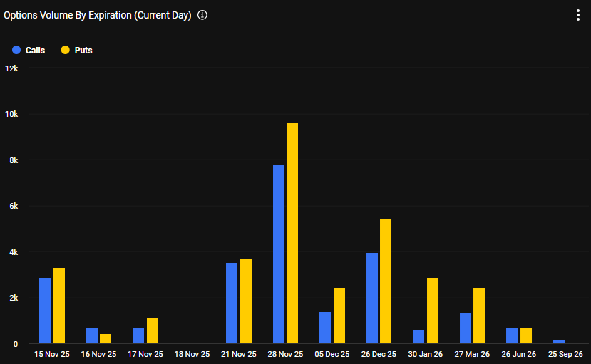Select the 28 Nov 25 Puts bar
The height and width of the screenshot is (364, 591).
pyautogui.click(x=292, y=234)
